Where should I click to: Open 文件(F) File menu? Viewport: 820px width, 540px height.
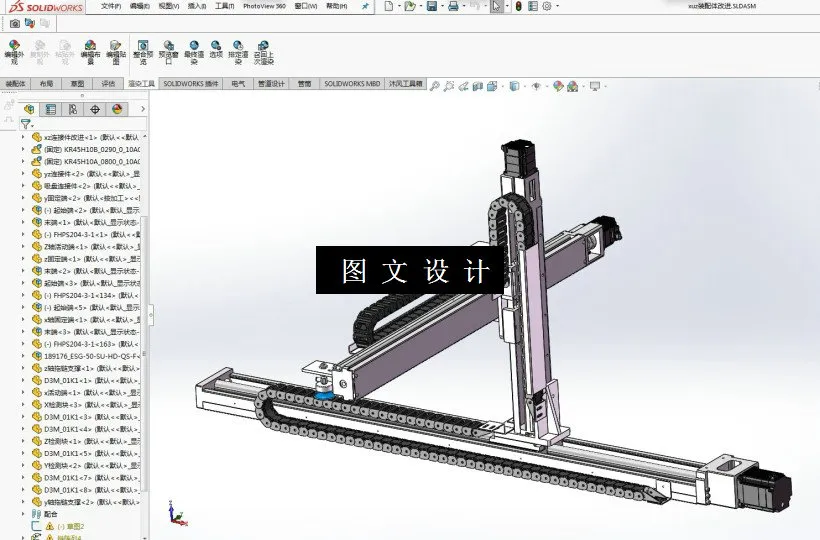[111, 6]
